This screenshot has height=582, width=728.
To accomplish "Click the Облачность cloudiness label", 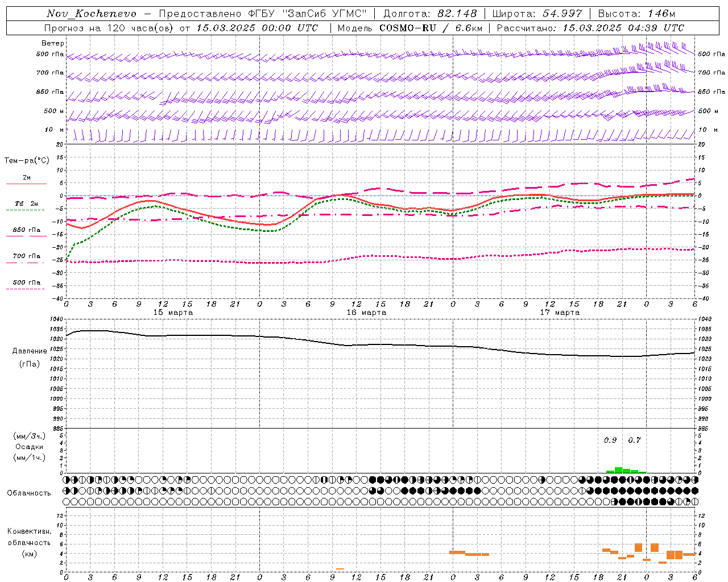I will pos(29,493).
